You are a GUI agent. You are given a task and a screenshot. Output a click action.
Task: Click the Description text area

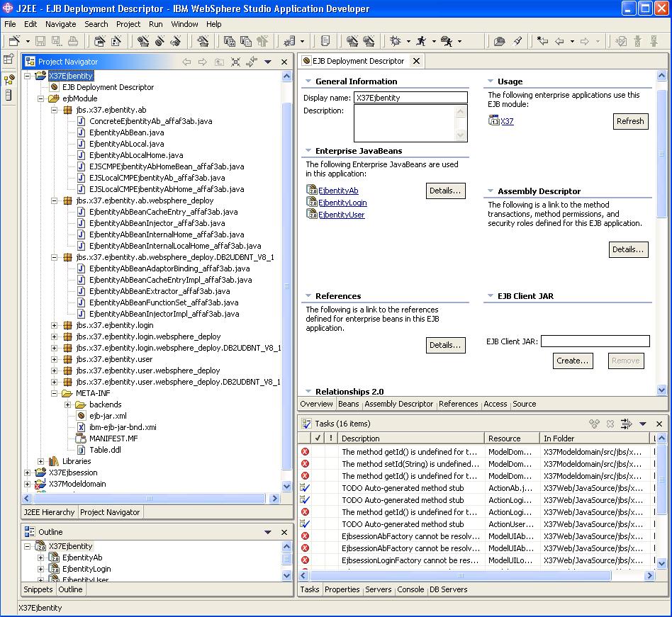(x=410, y=123)
